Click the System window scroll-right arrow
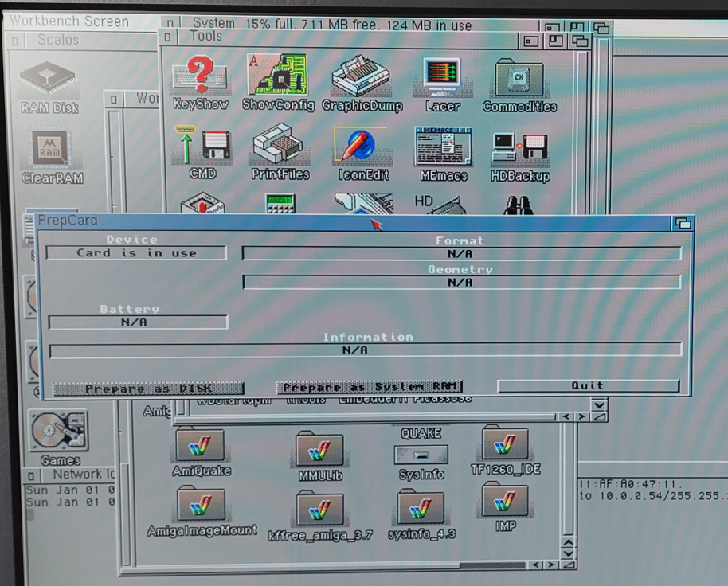 581,416
